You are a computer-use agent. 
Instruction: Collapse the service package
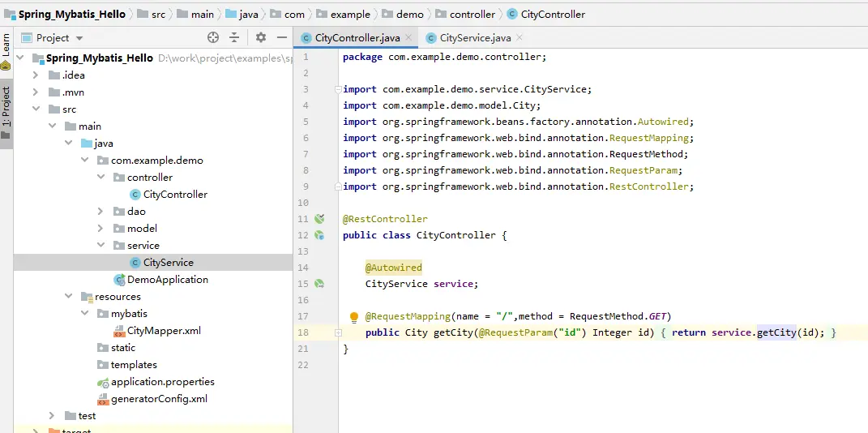100,246
